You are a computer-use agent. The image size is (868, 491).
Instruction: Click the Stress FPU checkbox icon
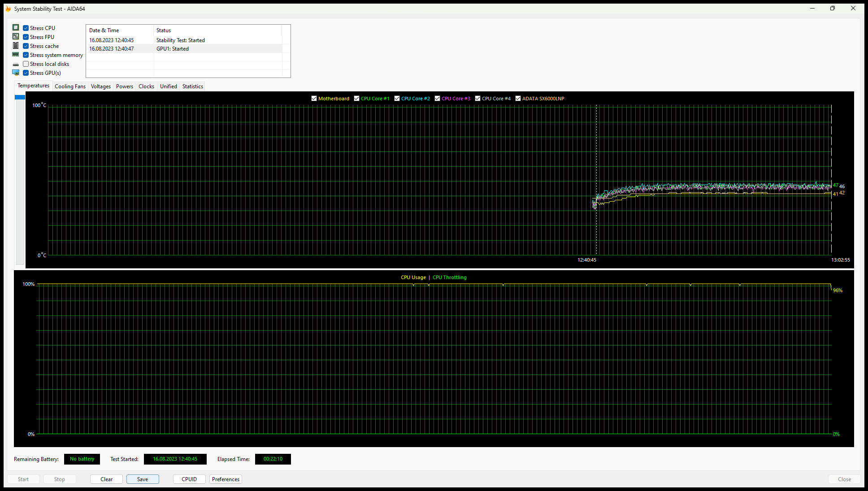pos(26,37)
